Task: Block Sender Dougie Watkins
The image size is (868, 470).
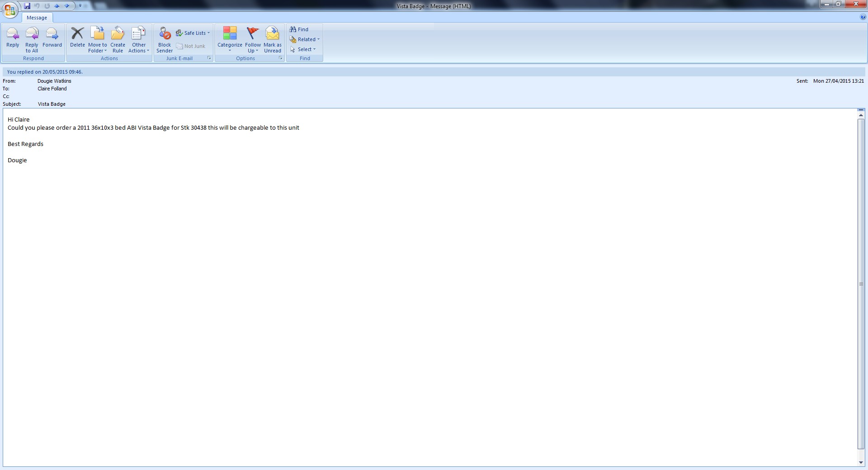Action: 165,40
